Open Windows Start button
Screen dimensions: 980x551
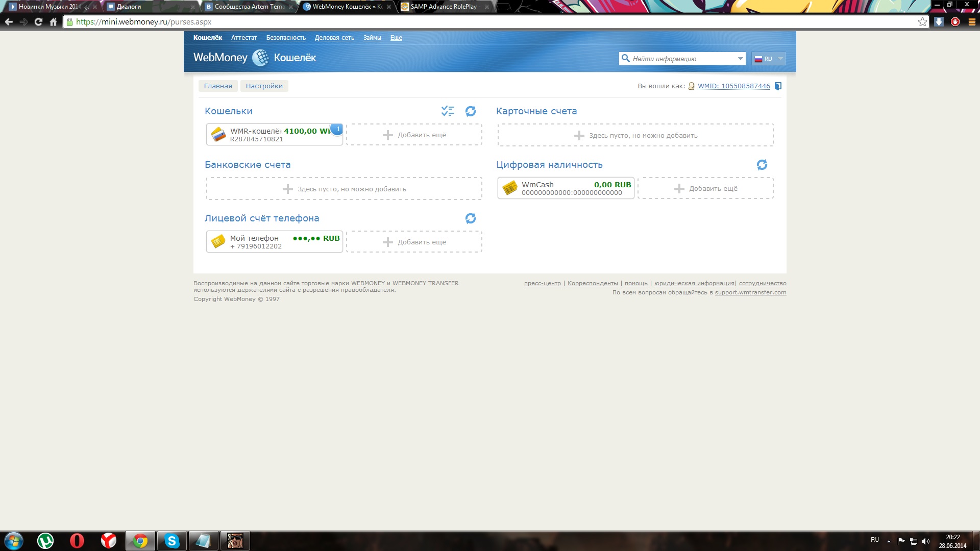click(x=14, y=541)
